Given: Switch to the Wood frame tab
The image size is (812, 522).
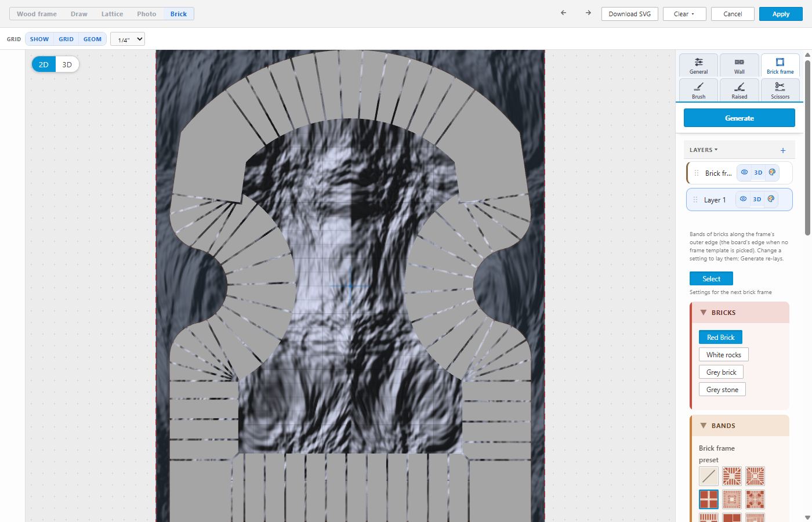Looking at the screenshot, I should point(37,14).
